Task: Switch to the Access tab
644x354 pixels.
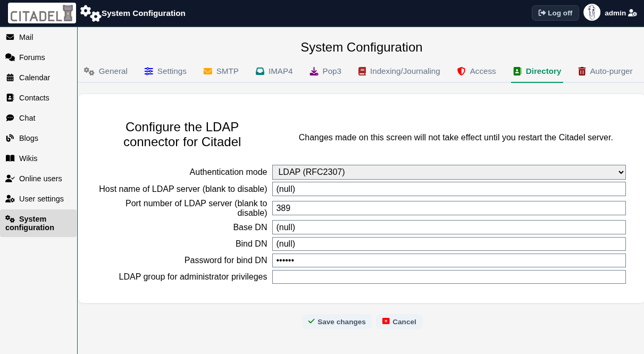Action: (x=476, y=71)
